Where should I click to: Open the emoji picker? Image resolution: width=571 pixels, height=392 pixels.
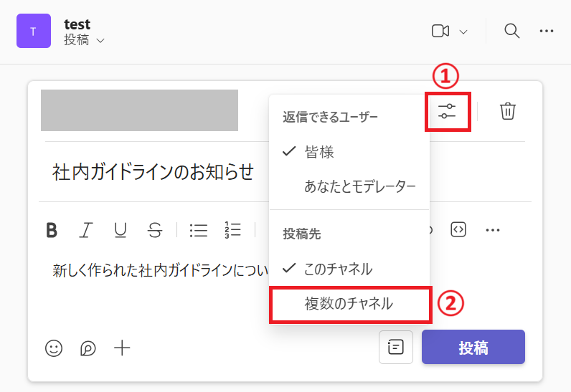(x=54, y=348)
